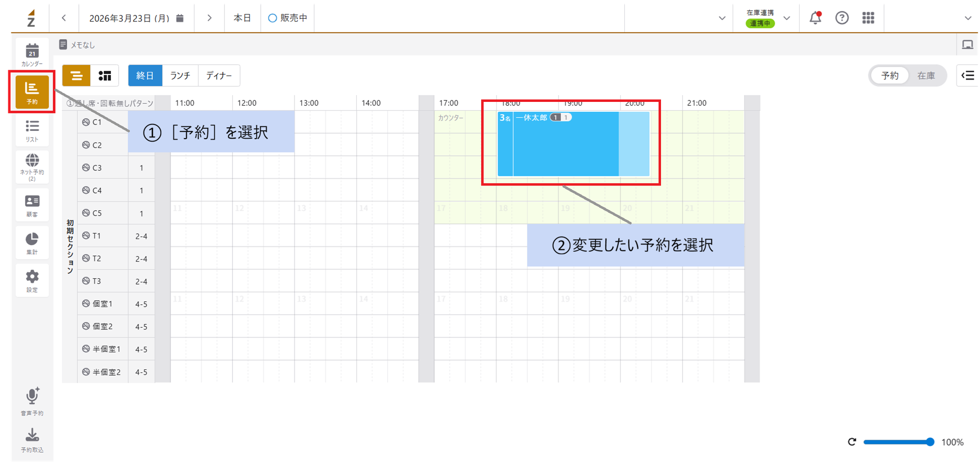Switch to table layout view icon

(105, 75)
